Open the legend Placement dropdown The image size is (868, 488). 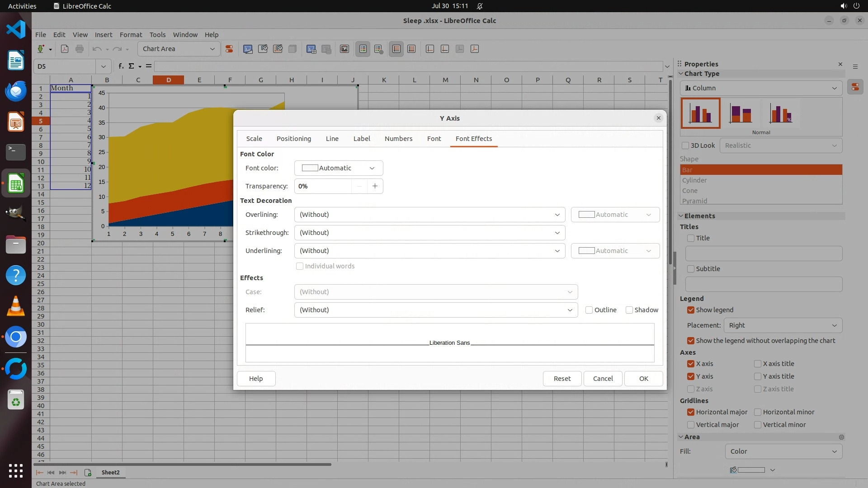click(783, 325)
